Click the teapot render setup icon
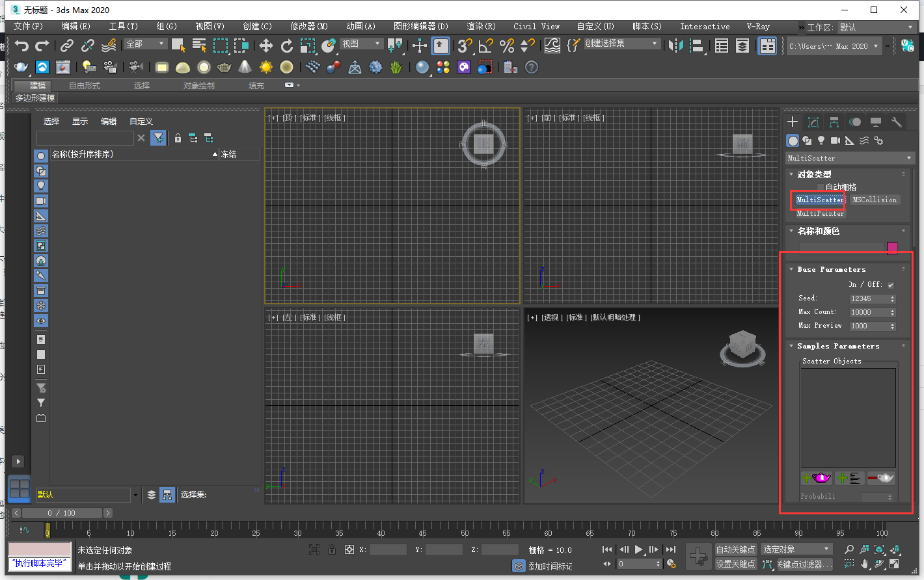This screenshot has height=580, width=924. tap(21, 67)
